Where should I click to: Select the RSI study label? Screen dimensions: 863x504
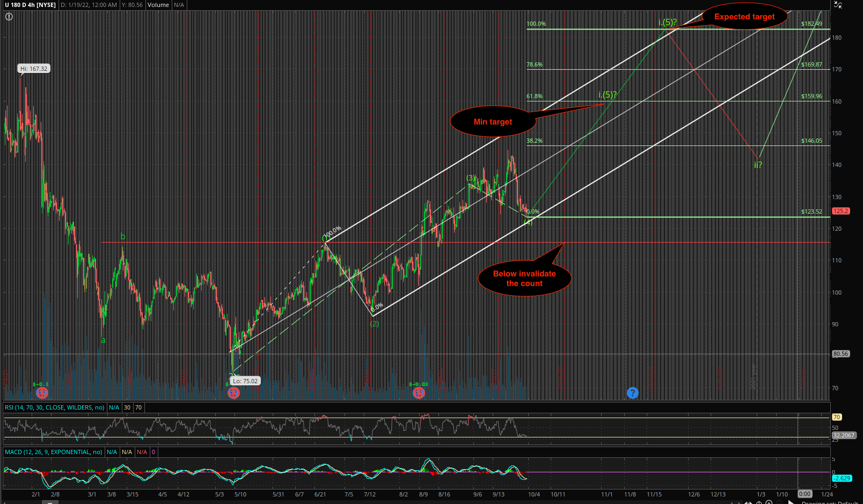(x=55, y=407)
